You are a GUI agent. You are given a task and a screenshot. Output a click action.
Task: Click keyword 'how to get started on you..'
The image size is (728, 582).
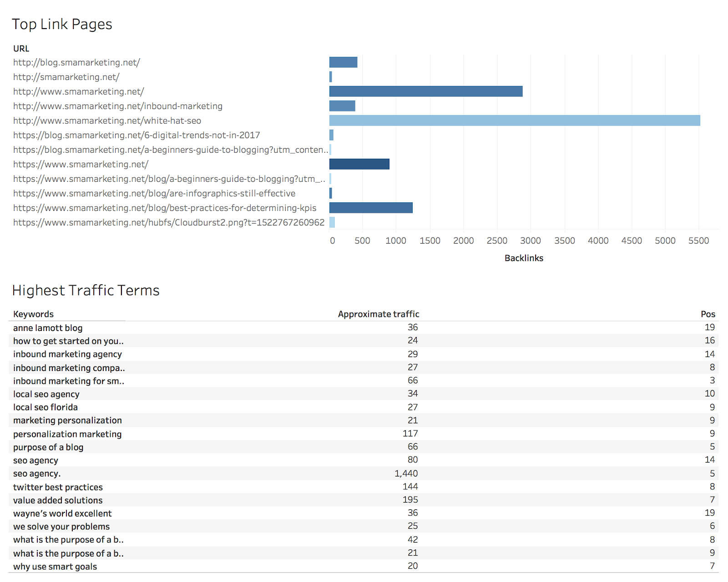point(68,341)
